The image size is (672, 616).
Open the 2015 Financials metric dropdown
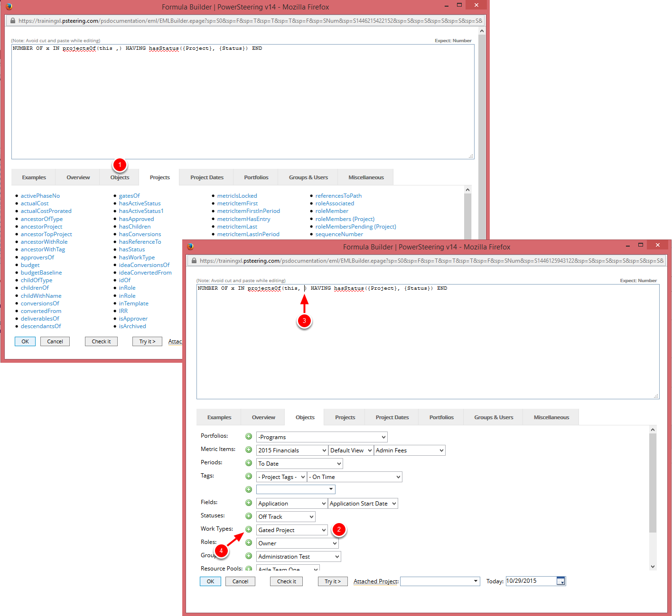click(292, 450)
